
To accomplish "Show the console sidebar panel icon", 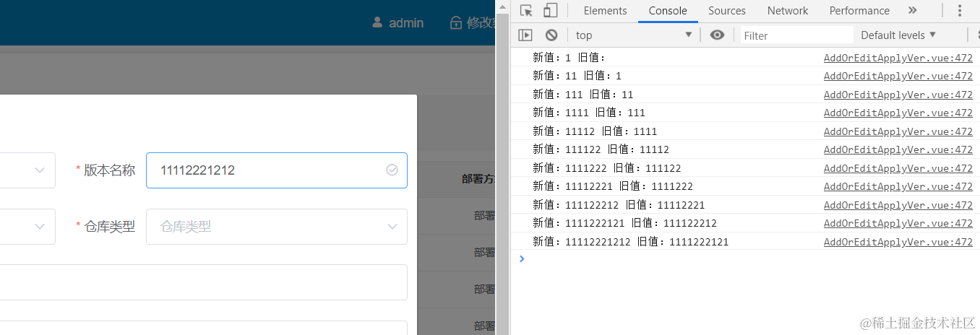I will point(525,35).
